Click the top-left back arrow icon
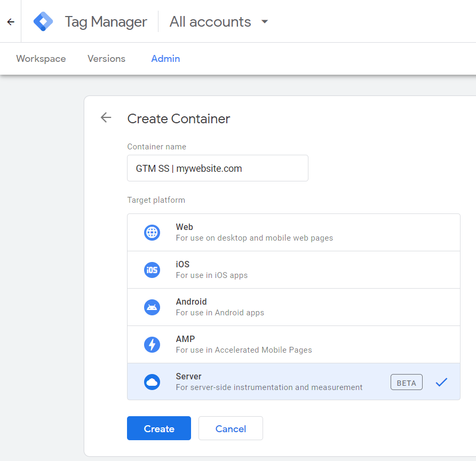 [x=11, y=22]
